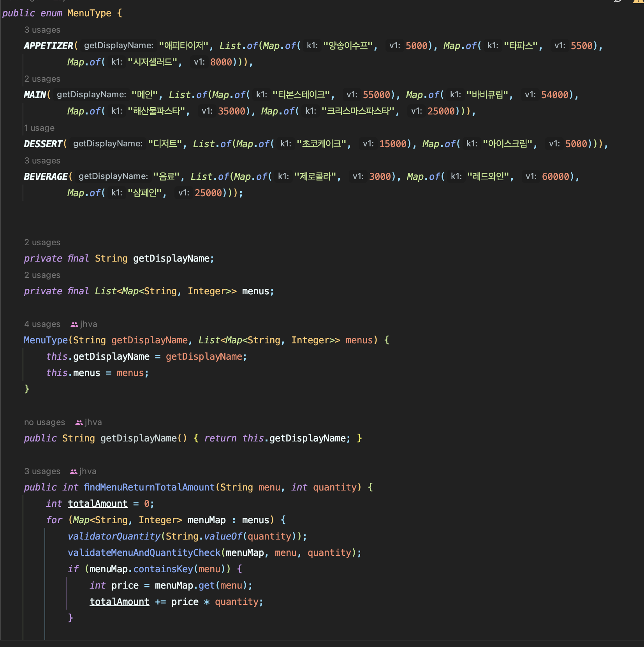Click the MenuType name in the enum declaration

[89, 13]
